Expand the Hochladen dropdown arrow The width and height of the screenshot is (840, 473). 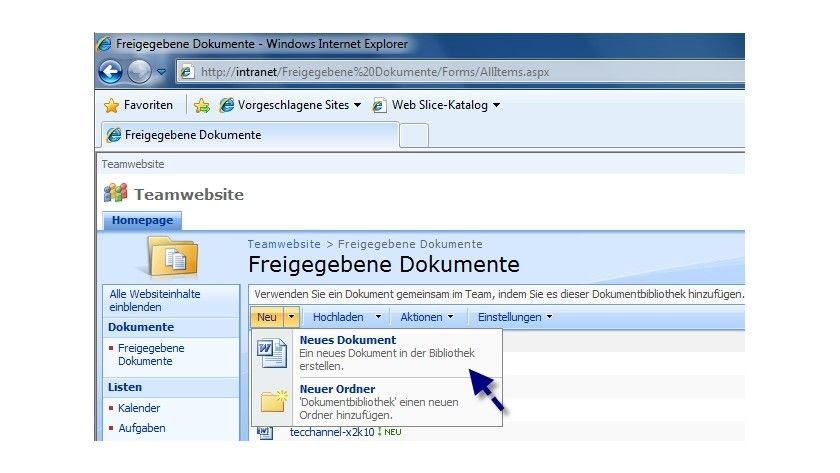[x=378, y=317]
